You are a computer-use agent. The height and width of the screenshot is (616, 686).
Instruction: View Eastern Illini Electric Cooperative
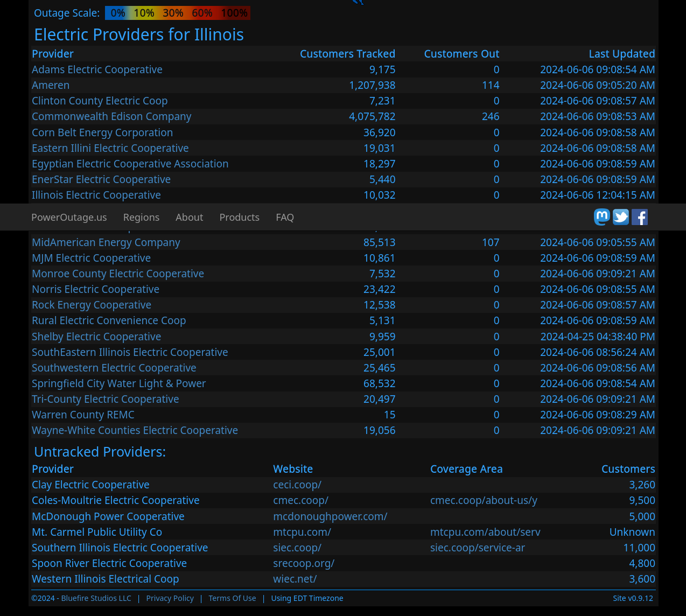point(110,148)
